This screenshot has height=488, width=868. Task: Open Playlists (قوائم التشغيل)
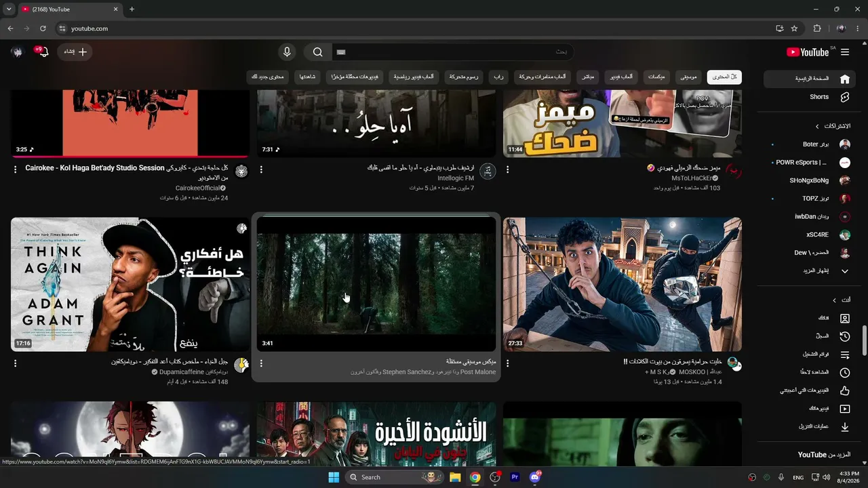(811, 354)
